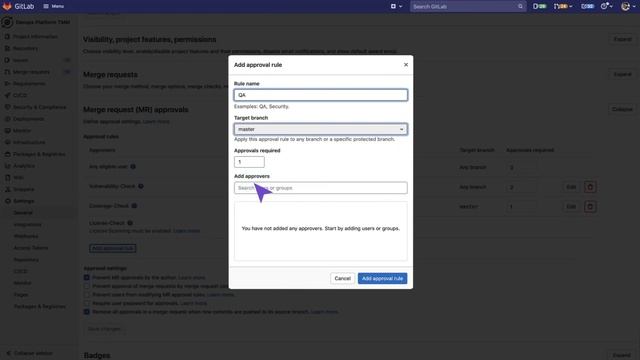640x360 pixels.
Task: Toggle Remove all approvals when commits pushed
Action: [87, 311]
